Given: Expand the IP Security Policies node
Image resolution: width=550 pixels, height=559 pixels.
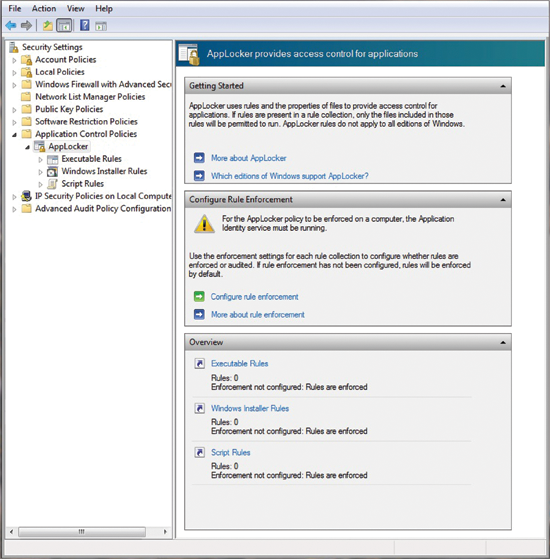Looking at the screenshot, I should coord(14,197).
